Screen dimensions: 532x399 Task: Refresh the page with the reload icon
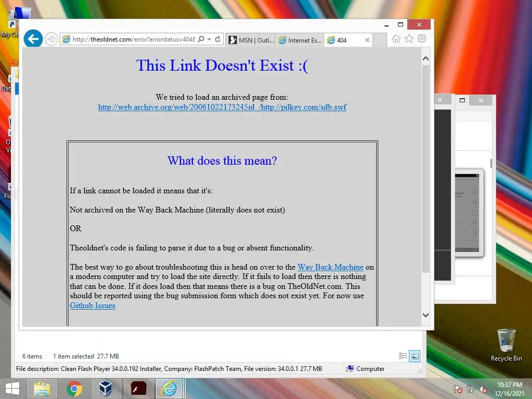tap(218, 39)
